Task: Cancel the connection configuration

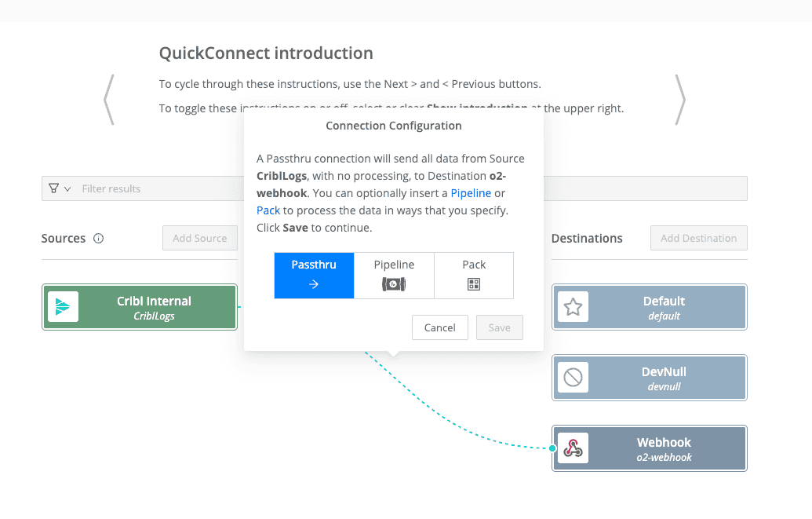Action: click(x=439, y=327)
